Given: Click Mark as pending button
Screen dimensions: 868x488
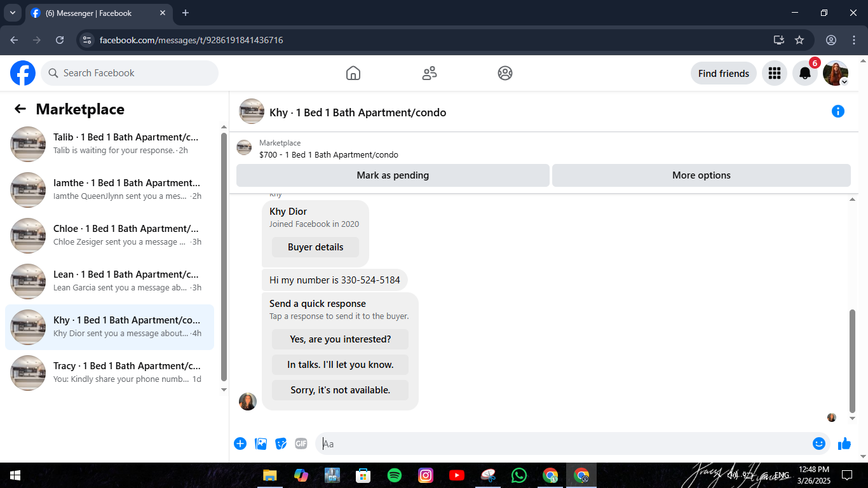Looking at the screenshot, I should (x=393, y=175).
